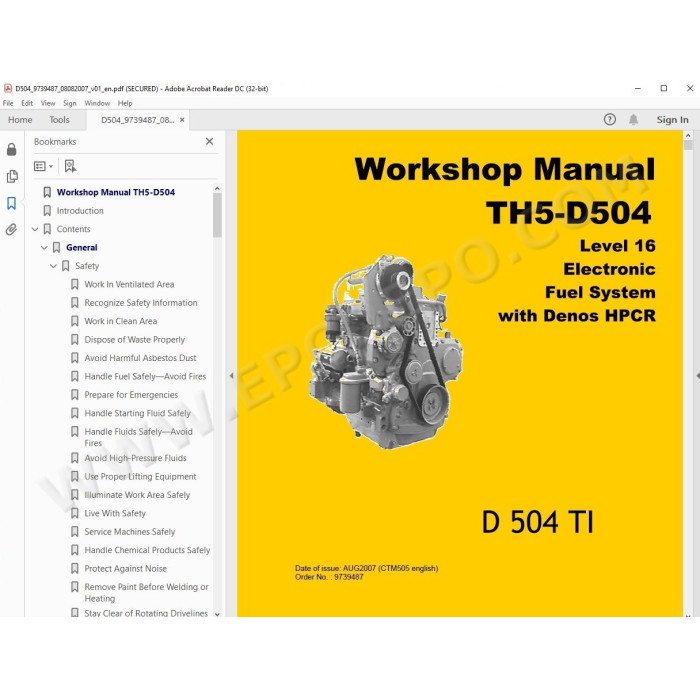
Task: Go to Prepare for Emergencies bookmark
Action: (131, 395)
